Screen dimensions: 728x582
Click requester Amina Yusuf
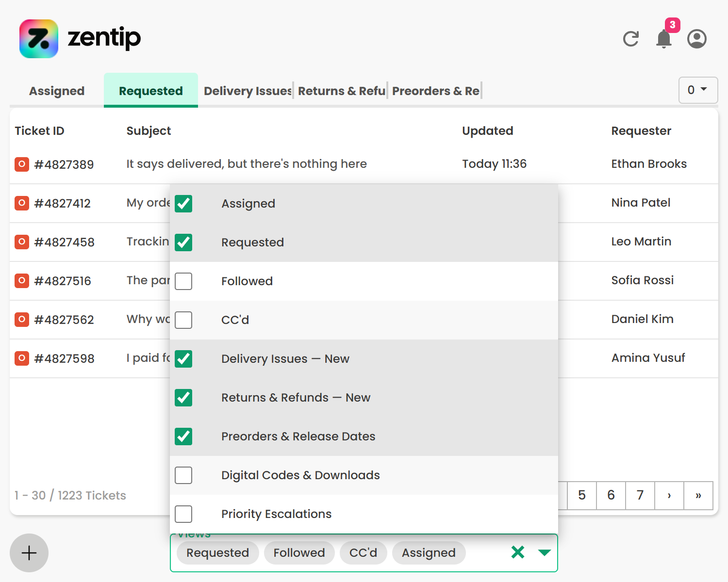coord(648,358)
